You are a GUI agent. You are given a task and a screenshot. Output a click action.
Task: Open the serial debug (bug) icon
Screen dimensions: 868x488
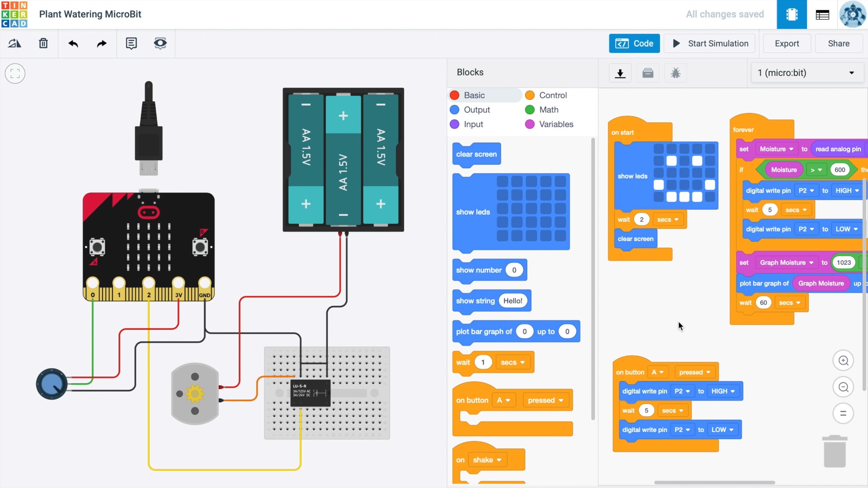(676, 73)
